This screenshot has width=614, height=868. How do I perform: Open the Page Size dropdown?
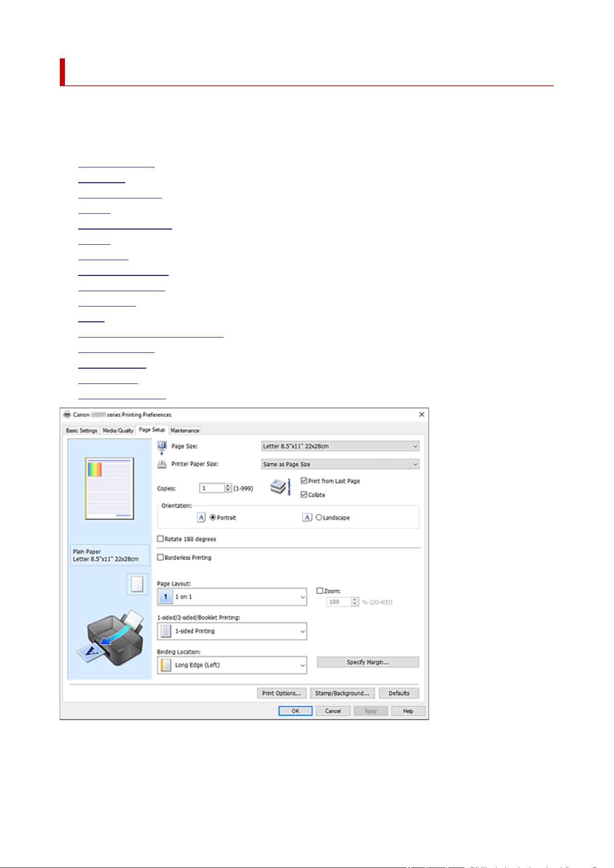click(340, 446)
